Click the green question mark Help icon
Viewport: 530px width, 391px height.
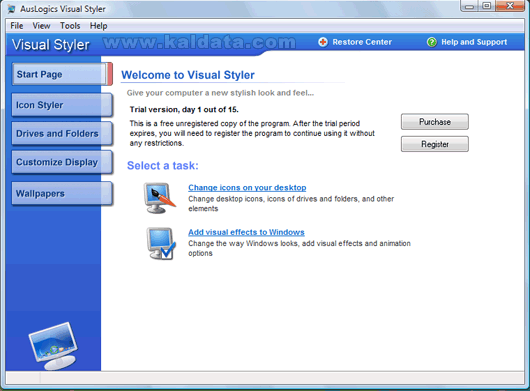[432, 42]
